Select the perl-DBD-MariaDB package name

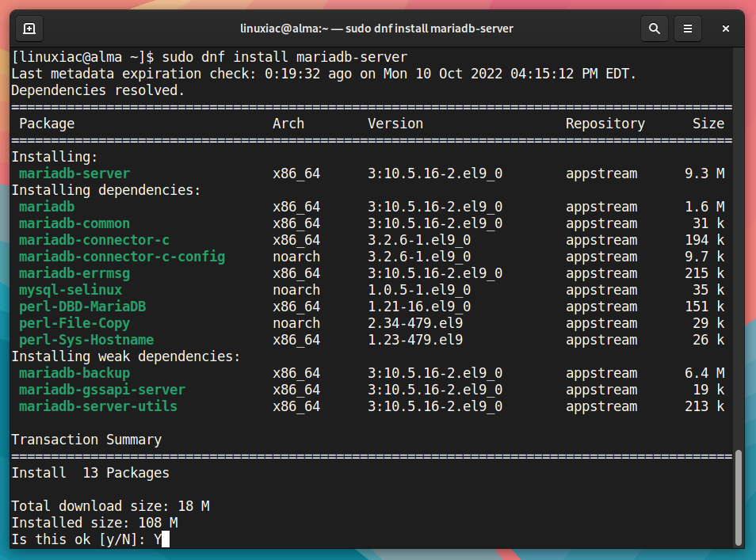[x=82, y=307]
